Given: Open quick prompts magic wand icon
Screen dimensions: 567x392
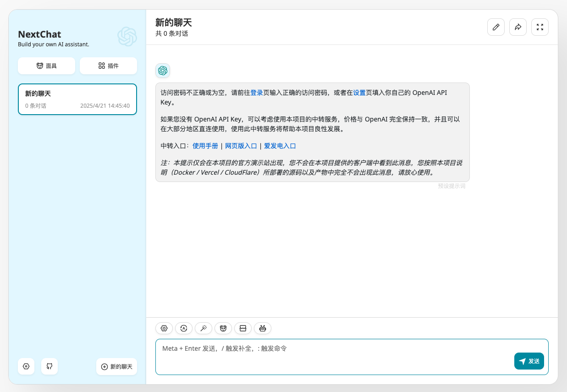Looking at the screenshot, I should (204, 328).
